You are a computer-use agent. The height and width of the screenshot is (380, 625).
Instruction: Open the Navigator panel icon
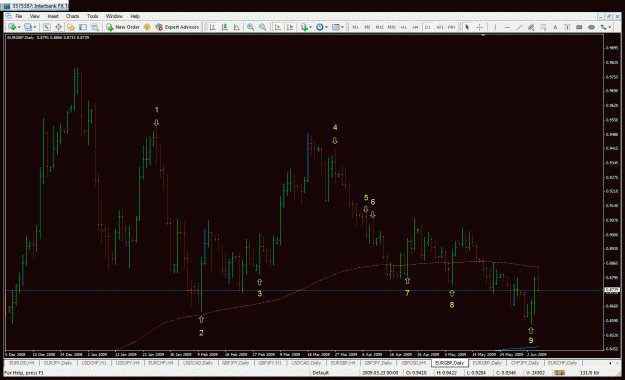pos(71,27)
